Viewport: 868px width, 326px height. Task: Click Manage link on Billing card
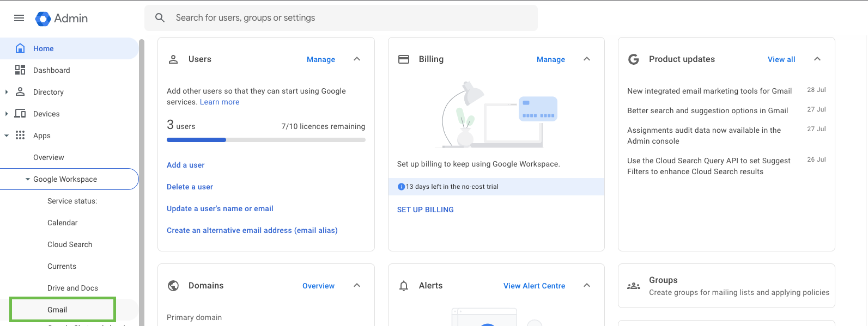click(551, 59)
